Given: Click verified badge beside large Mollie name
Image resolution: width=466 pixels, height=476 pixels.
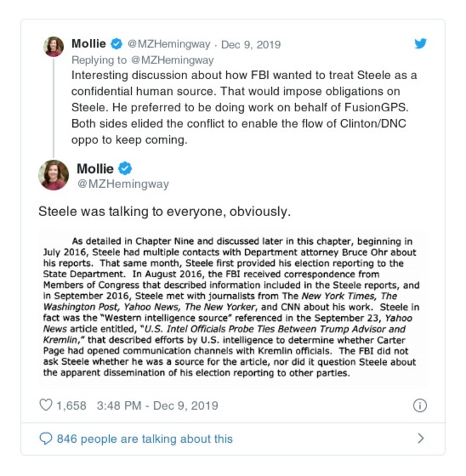Looking at the screenshot, I should 125,169.
